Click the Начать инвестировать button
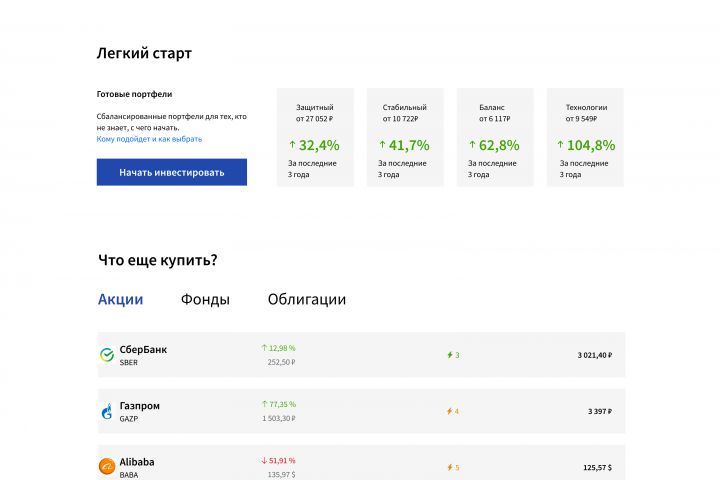 [172, 172]
